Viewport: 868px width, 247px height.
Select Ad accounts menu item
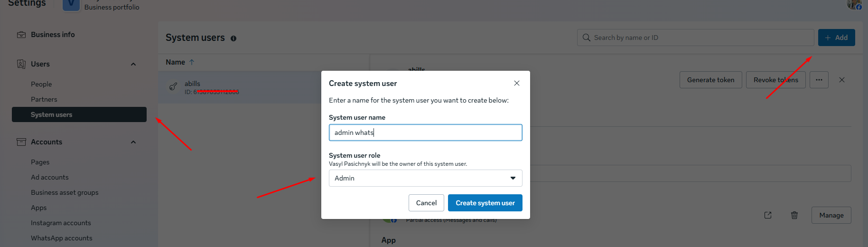click(50, 177)
